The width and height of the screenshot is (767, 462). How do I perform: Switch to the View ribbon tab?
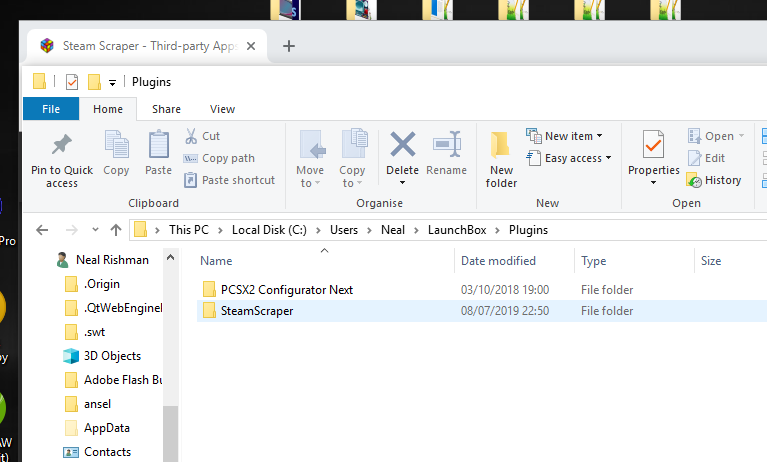(x=223, y=109)
